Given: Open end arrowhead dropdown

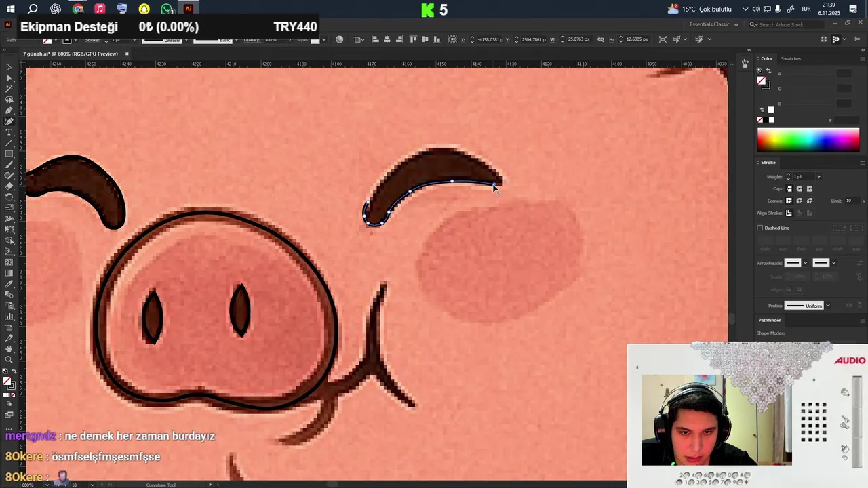Looking at the screenshot, I should [x=833, y=263].
